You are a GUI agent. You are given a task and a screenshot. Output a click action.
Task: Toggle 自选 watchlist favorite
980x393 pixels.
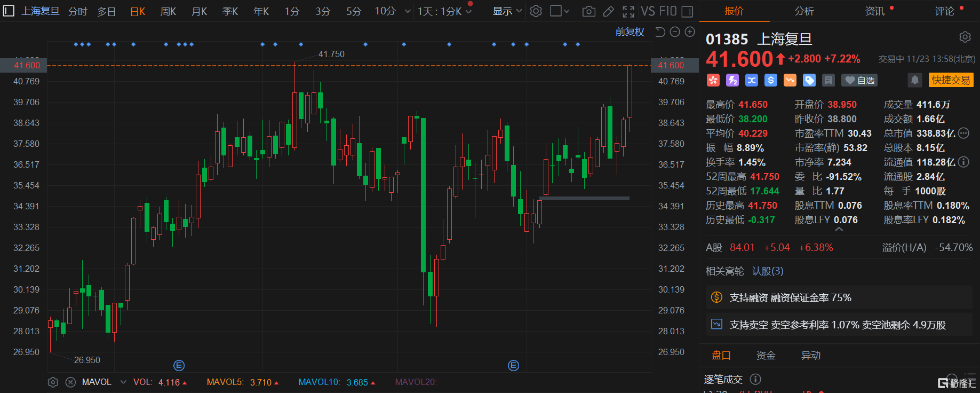point(859,80)
